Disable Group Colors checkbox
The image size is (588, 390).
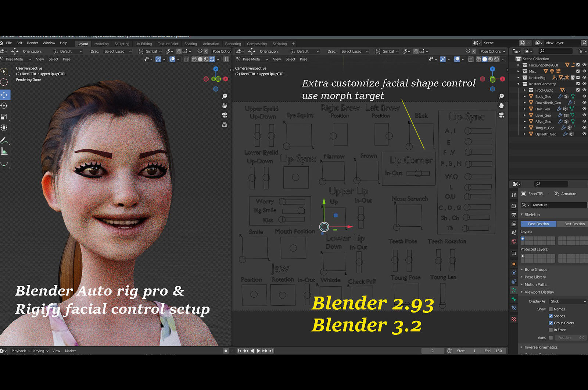[551, 323]
